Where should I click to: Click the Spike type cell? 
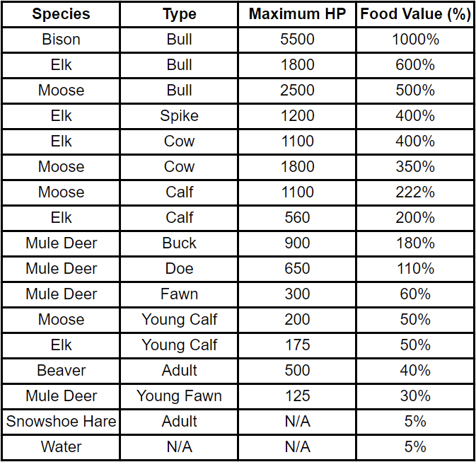179,116
